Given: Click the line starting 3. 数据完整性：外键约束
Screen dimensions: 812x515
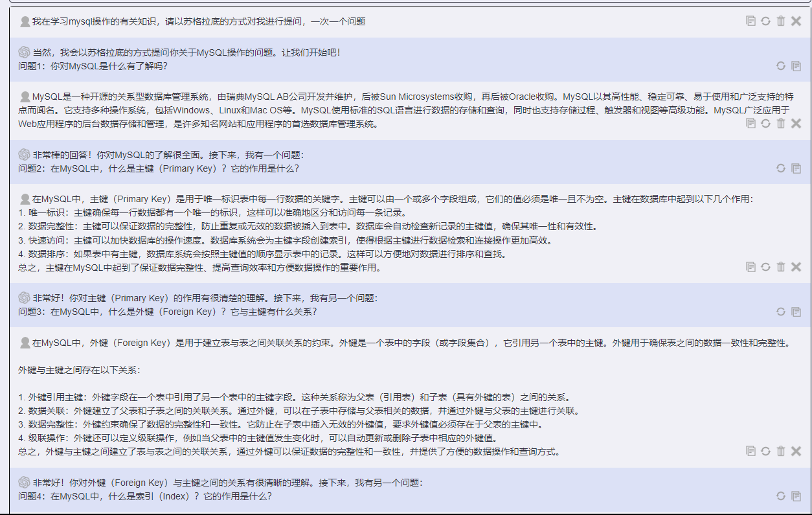Looking at the screenshot, I should click(280, 424).
